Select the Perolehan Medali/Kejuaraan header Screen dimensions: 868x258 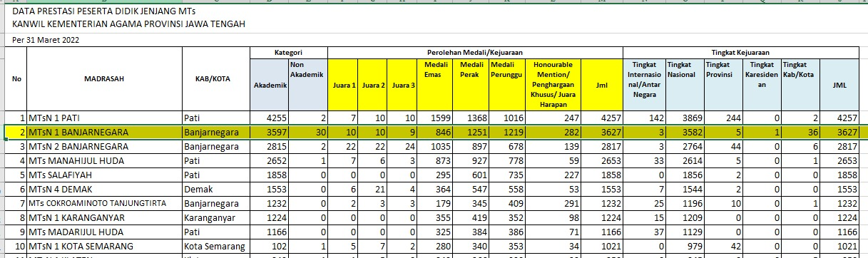(476, 53)
